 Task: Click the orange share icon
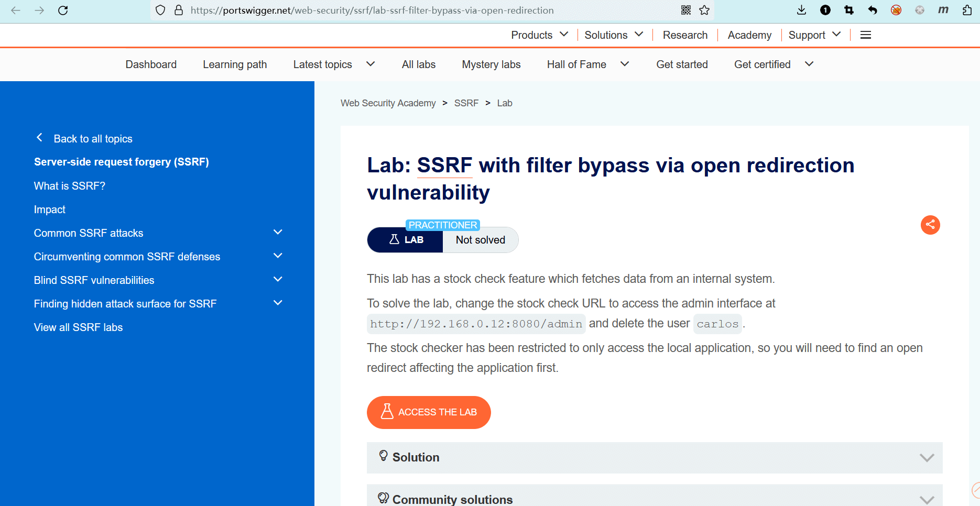[x=930, y=225]
